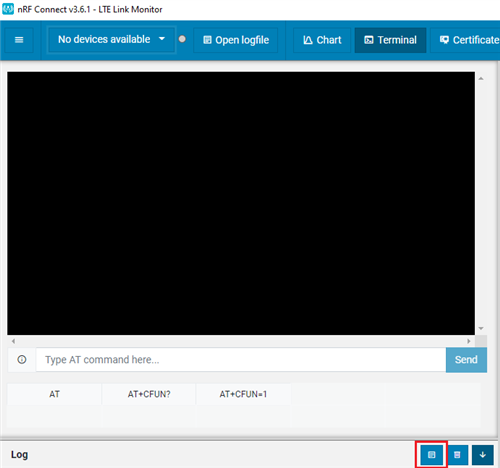Click the terminal scroll-down arrow
Screen dimensions: 500x468
click(481, 328)
